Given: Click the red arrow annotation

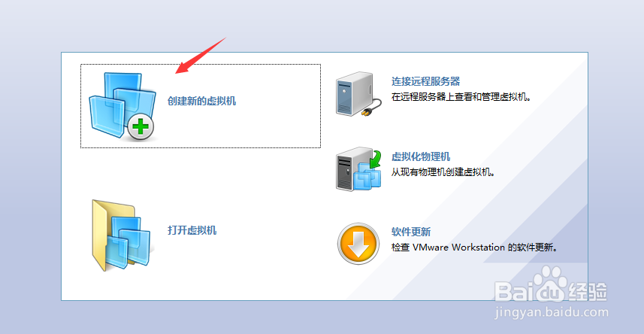Looking at the screenshot, I should [201, 56].
